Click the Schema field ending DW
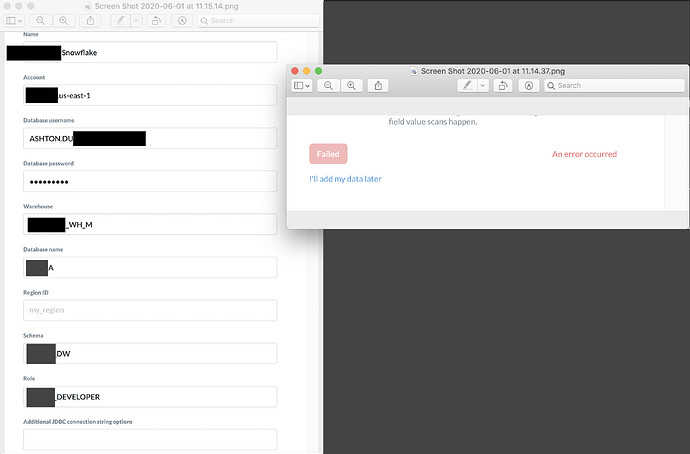 click(150, 354)
